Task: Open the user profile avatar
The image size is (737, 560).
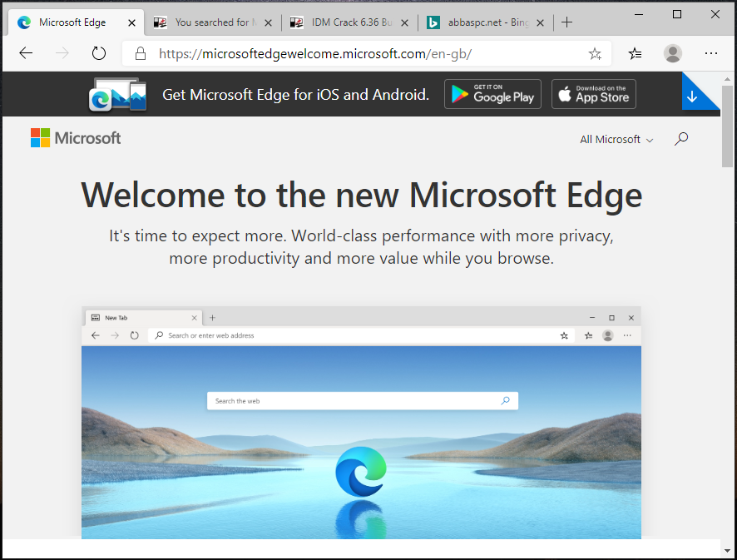Action: click(673, 53)
